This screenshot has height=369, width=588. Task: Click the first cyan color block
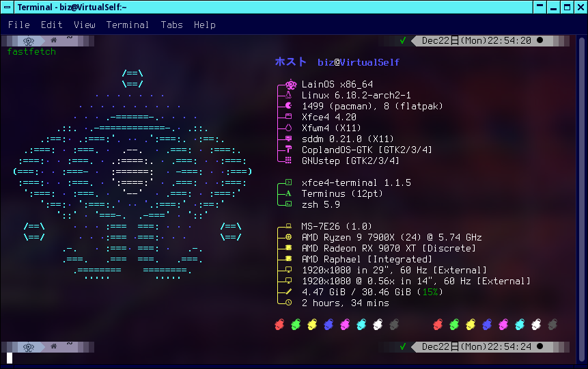tap(361, 325)
